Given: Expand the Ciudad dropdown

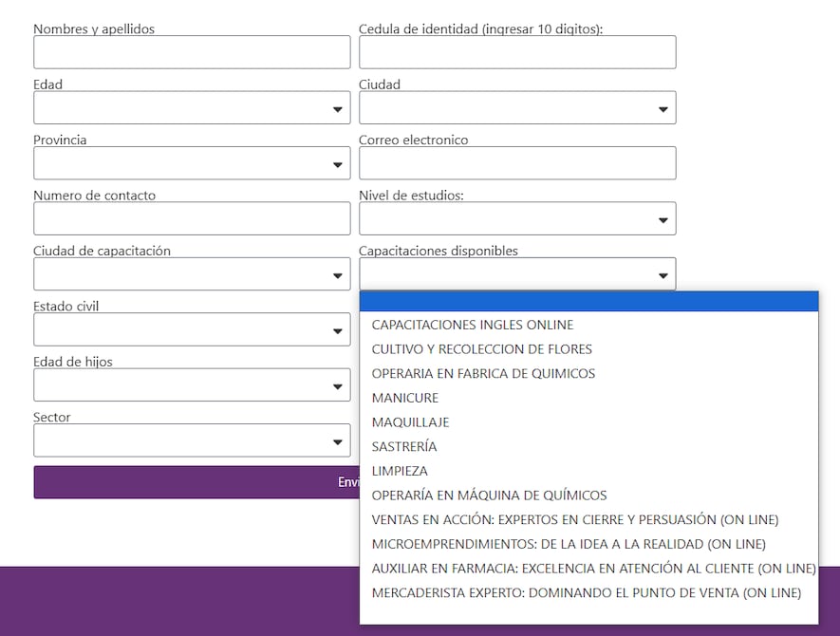Looking at the screenshot, I should 517,108.
